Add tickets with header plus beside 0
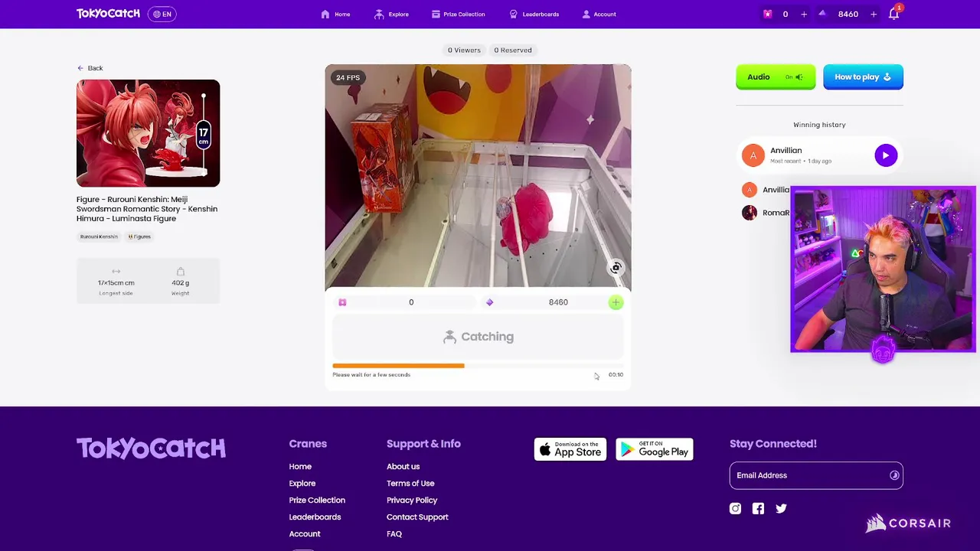 [804, 14]
